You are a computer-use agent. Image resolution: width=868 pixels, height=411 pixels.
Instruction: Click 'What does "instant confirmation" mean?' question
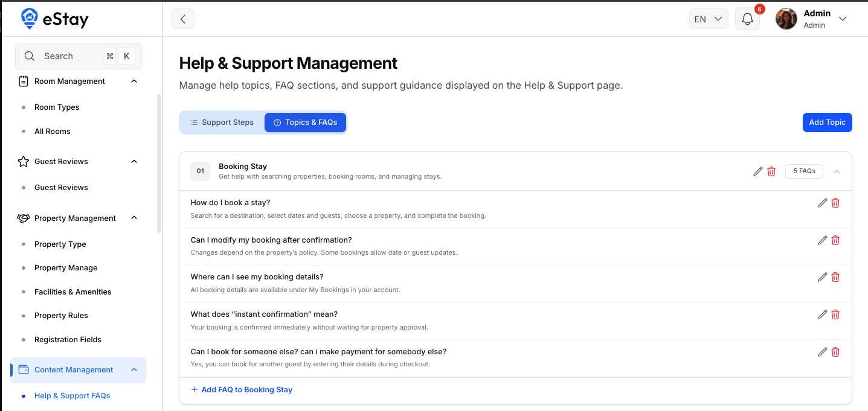point(264,314)
